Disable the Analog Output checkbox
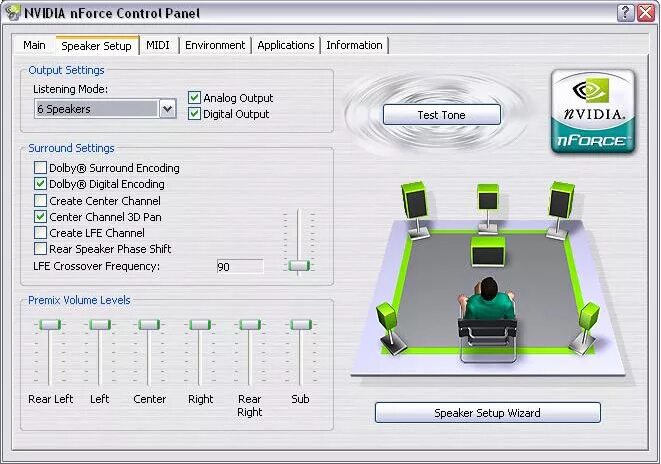The height and width of the screenshot is (464, 661). [x=194, y=98]
